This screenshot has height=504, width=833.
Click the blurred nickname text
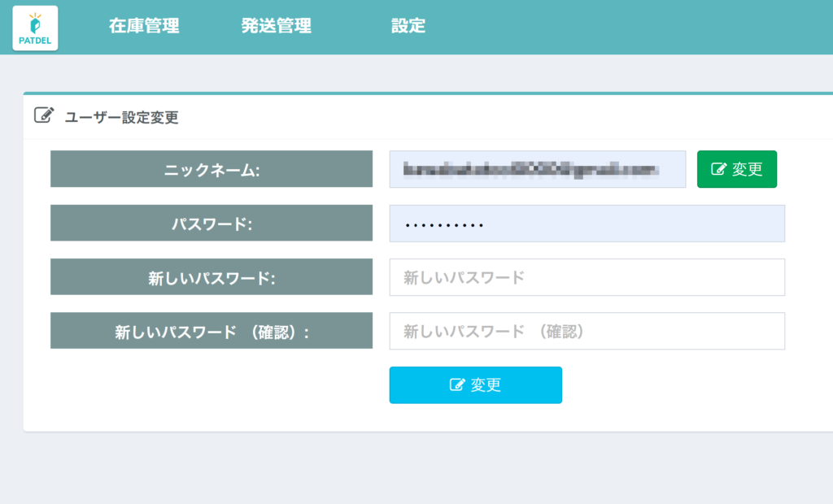pyautogui.click(x=530, y=169)
